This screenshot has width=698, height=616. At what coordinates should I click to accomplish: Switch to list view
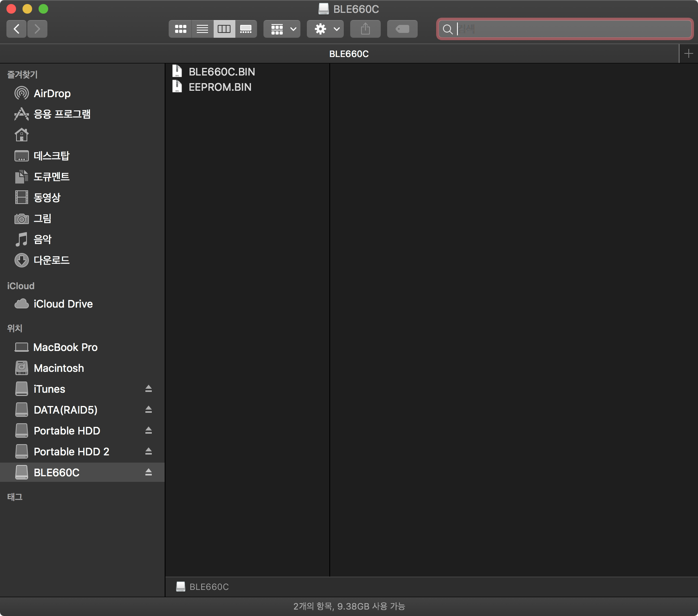[202, 29]
